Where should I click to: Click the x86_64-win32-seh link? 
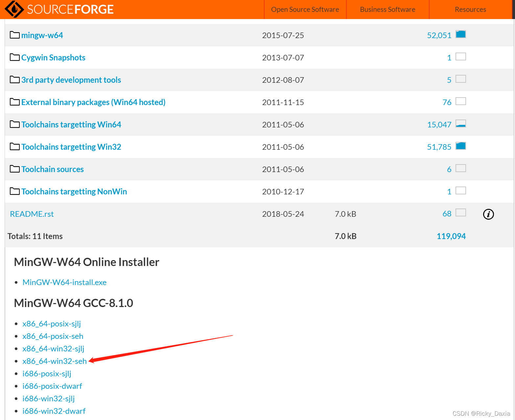click(55, 361)
